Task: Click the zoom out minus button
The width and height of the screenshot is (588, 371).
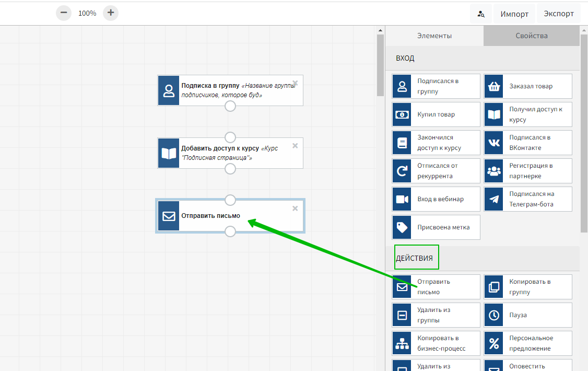Action: [x=64, y=13]
